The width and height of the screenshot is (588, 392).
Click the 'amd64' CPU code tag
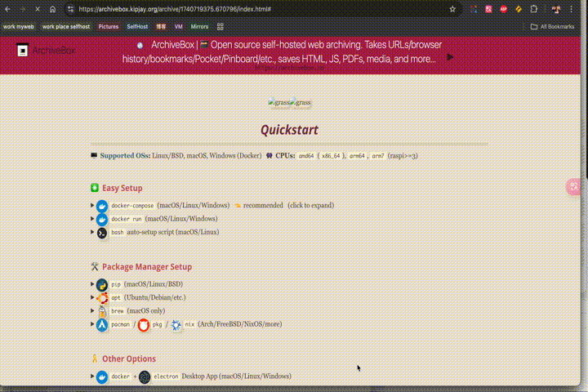coord(306,156)
